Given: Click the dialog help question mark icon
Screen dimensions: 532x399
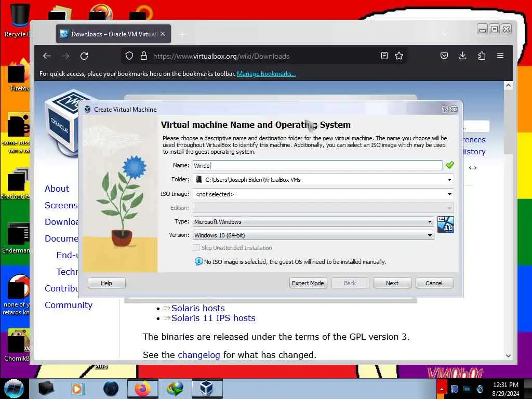Looking at the screenshot, I should [x=445, y=109].
